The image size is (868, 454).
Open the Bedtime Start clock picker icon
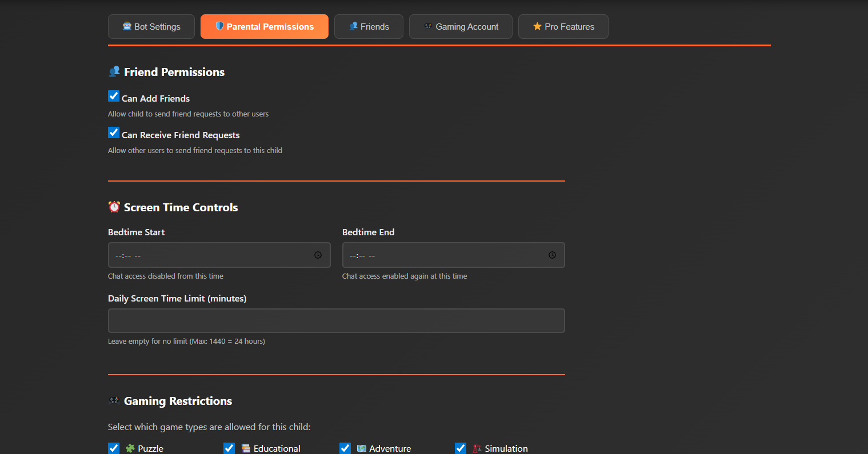pos(318,255)
